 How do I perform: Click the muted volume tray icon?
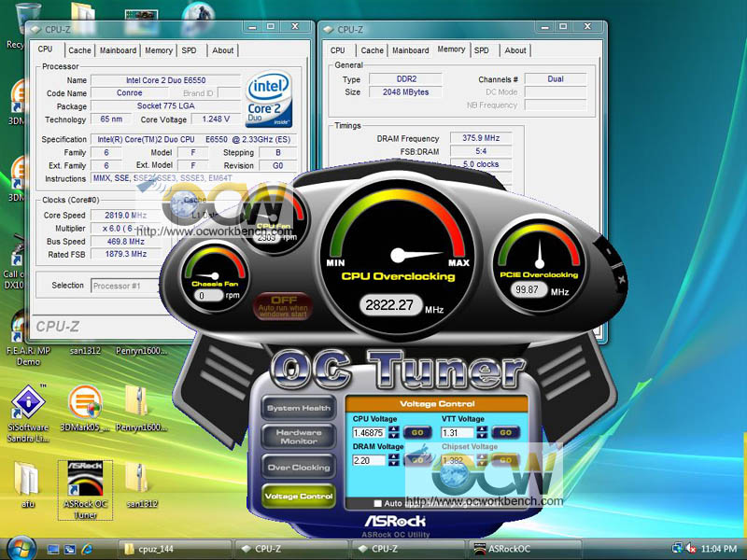690,549
